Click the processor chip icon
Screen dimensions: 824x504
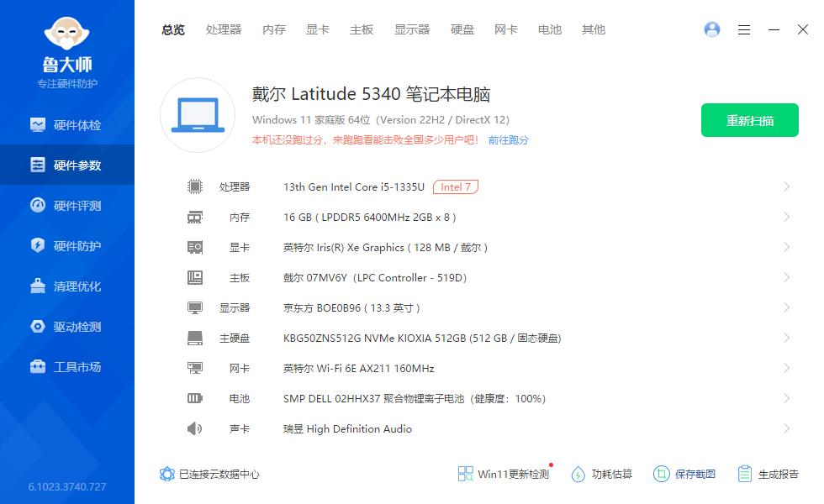tap(195, 186)
